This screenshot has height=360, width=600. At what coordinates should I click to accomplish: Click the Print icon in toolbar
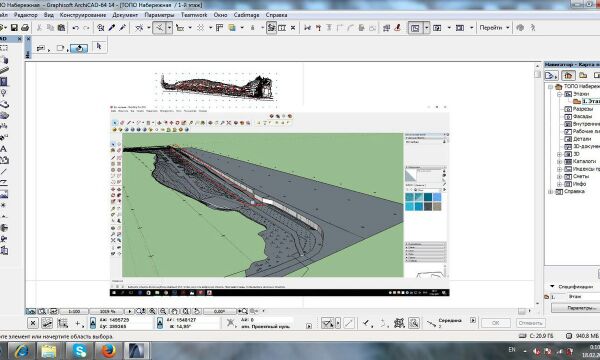pyautogui.click(x=25, y=28)
